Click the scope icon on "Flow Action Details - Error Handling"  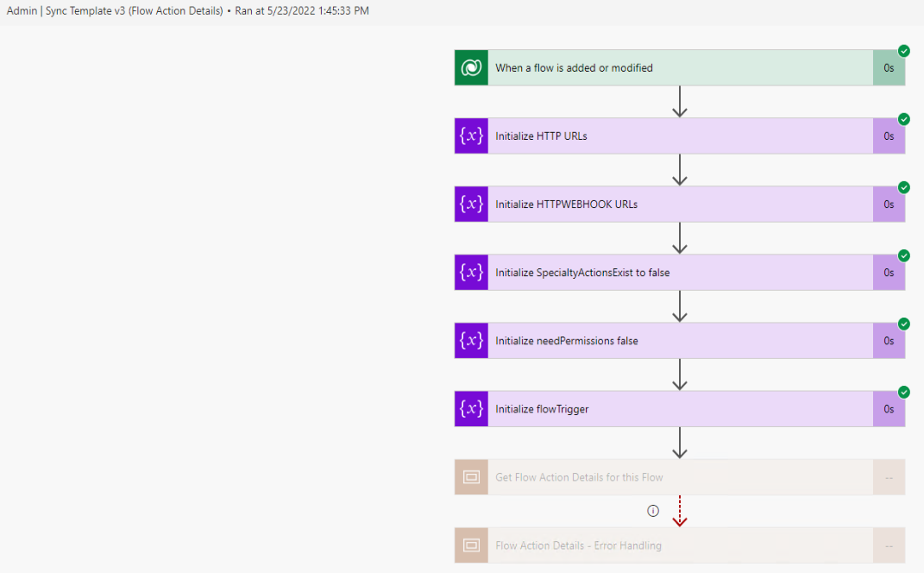pos(471,545)
